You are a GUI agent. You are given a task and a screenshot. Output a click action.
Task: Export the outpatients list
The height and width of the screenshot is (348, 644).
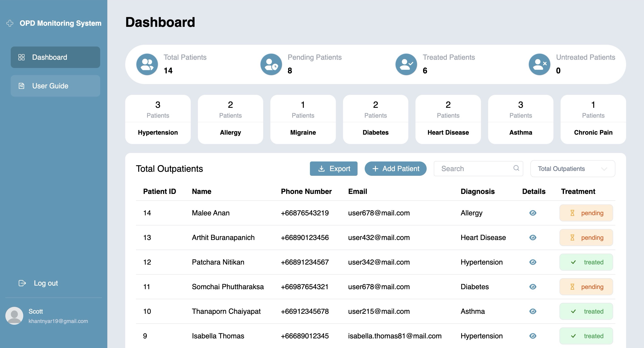(333, 168)
